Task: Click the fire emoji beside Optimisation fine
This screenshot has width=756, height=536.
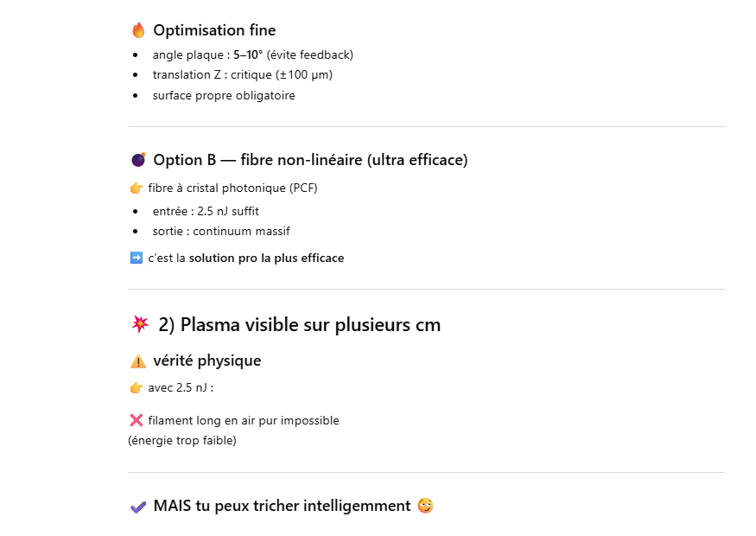Action: point(138,31)
